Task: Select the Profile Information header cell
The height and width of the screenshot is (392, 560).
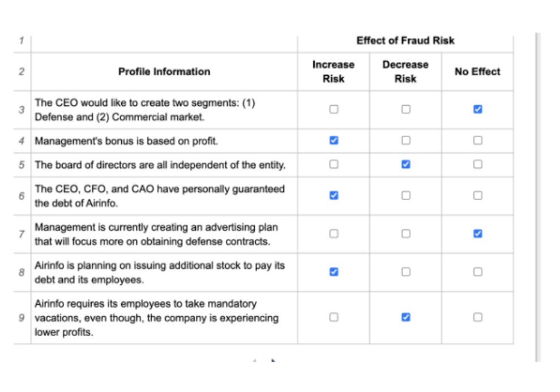Action: point(164,71)
